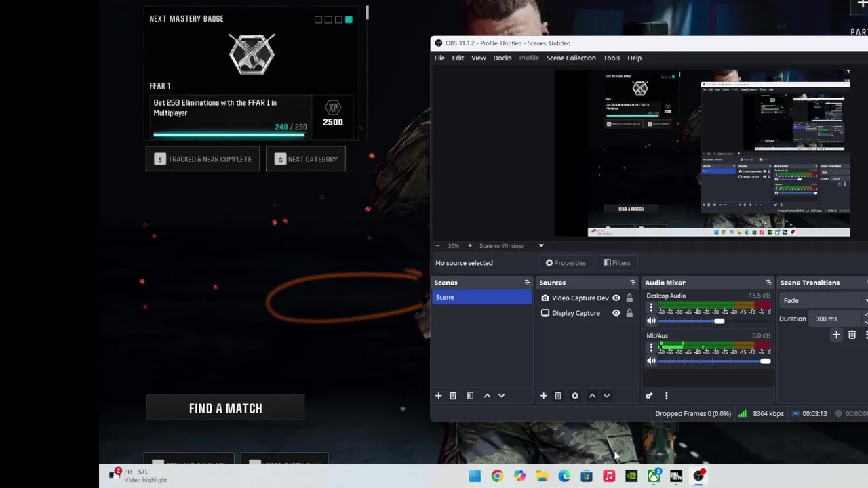Toggle lock on Video Capture Device source

point(629,298)
